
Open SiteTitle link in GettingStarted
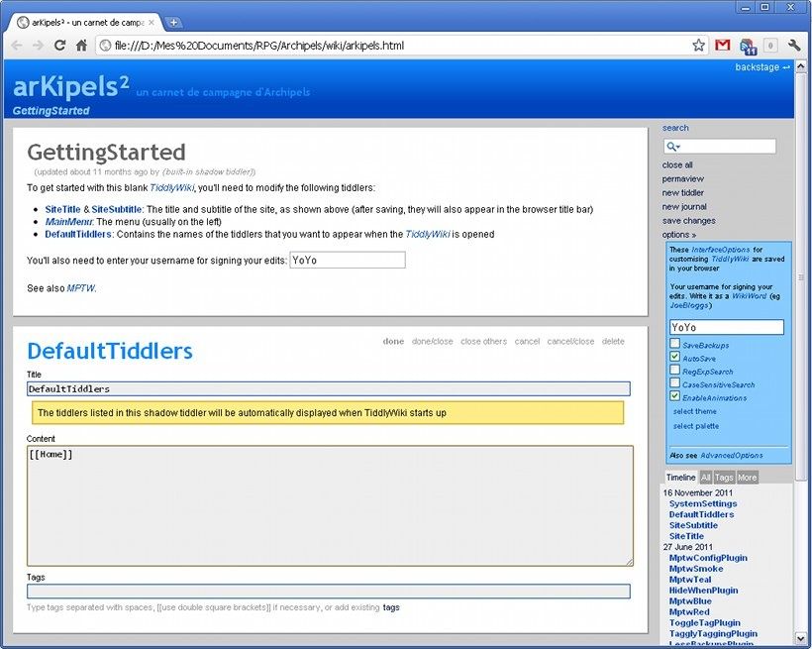(x=62, y=209)
